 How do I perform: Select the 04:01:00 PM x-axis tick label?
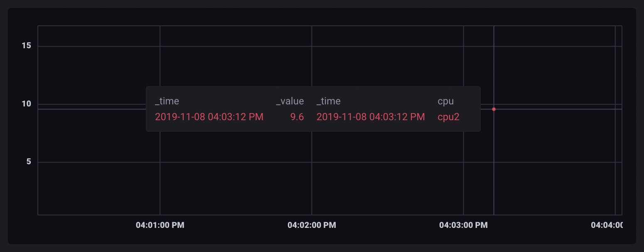(160, 225)
